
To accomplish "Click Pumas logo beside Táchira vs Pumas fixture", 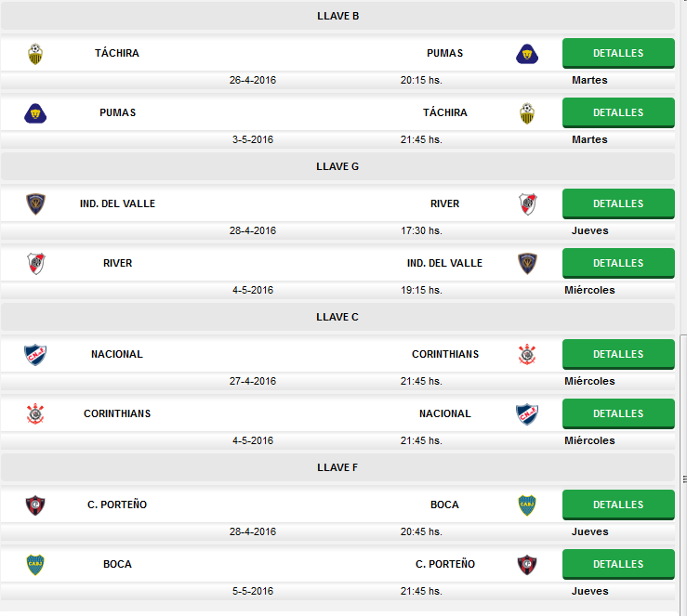I will coord(527,54).
